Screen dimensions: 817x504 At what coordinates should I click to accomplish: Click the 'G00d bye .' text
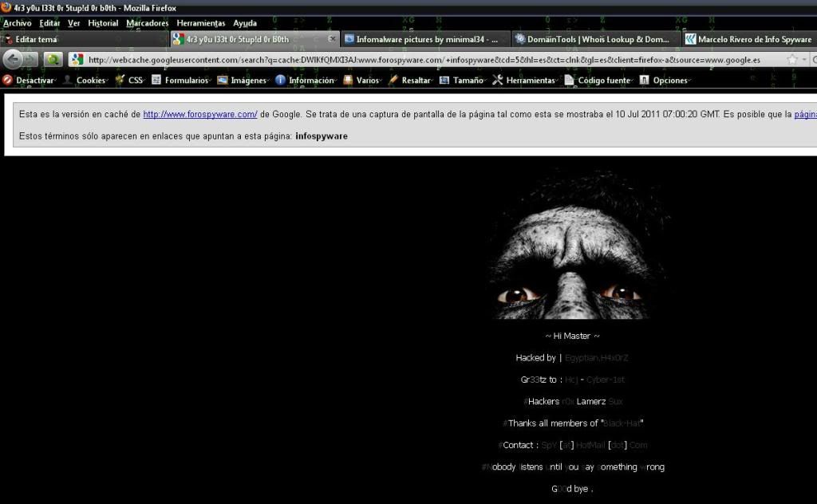click(572, 489)
